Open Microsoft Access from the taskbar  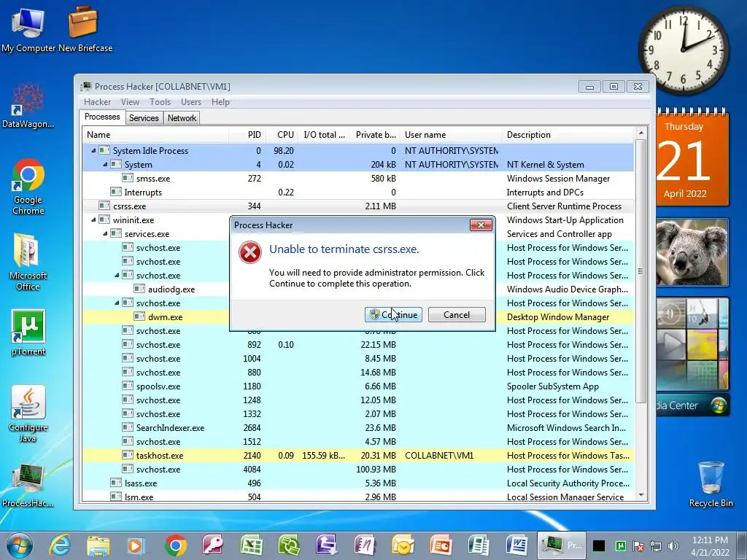(x=213, y=545)
